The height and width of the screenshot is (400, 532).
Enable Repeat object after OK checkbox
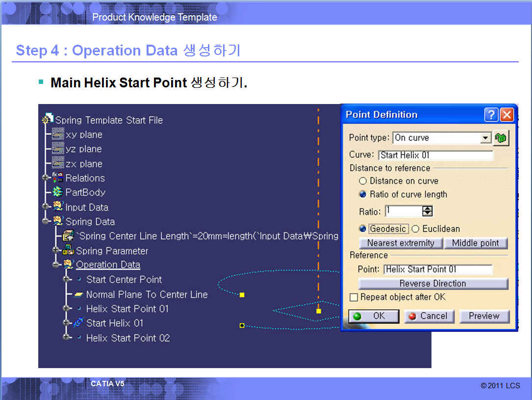tap(354, 297)
